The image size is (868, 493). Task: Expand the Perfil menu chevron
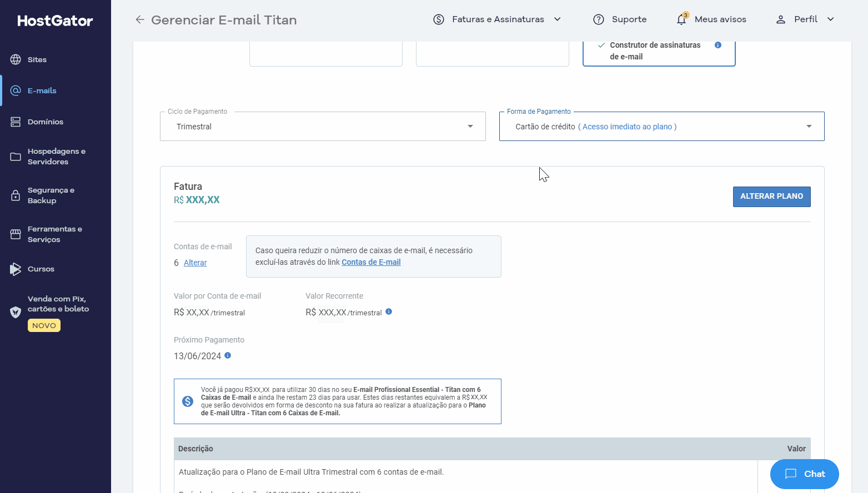[831, 19]
